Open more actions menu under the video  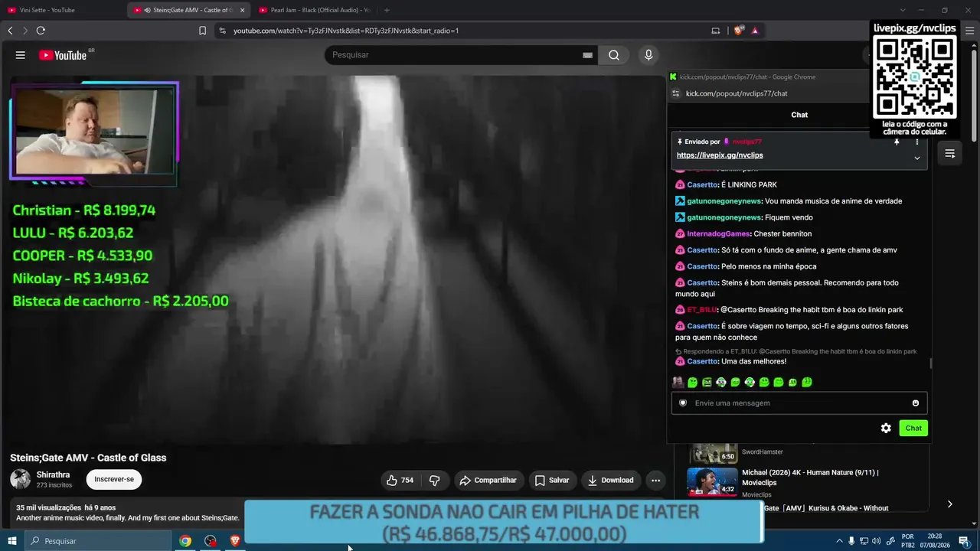(x=655, y=481)
